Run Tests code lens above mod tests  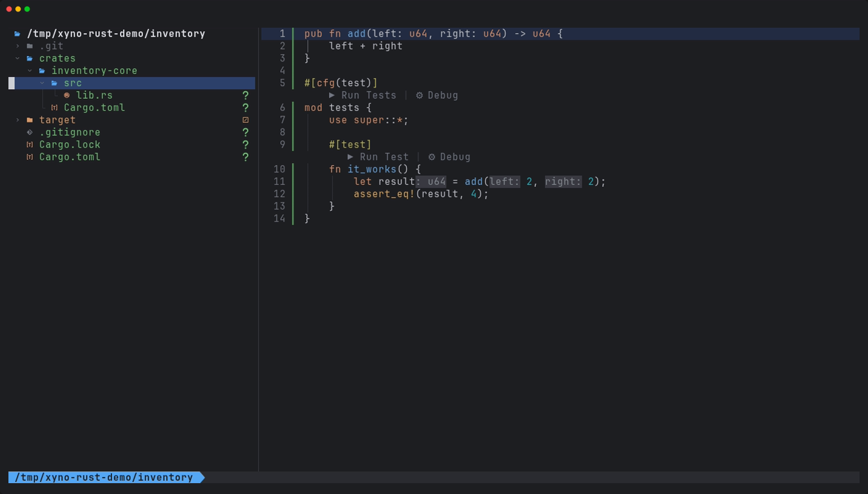363,95
